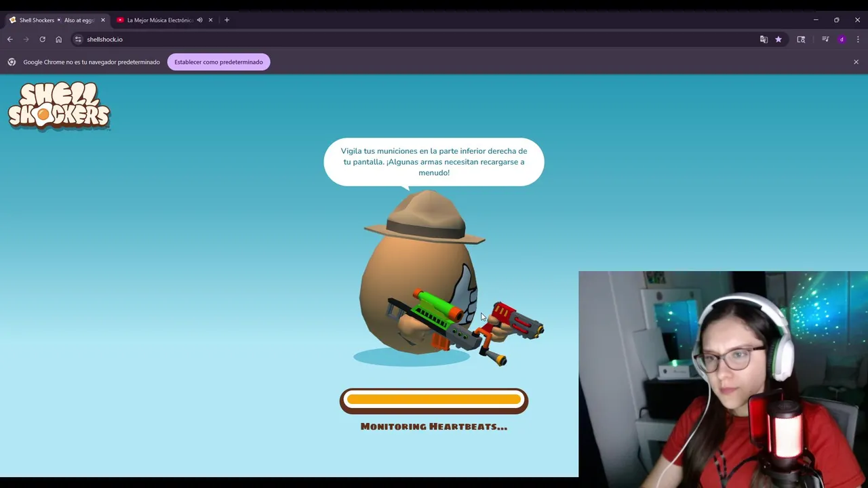868x488 pixels.
Task: Click the Chrome logo in the notification bar
Action: (12, 62)
